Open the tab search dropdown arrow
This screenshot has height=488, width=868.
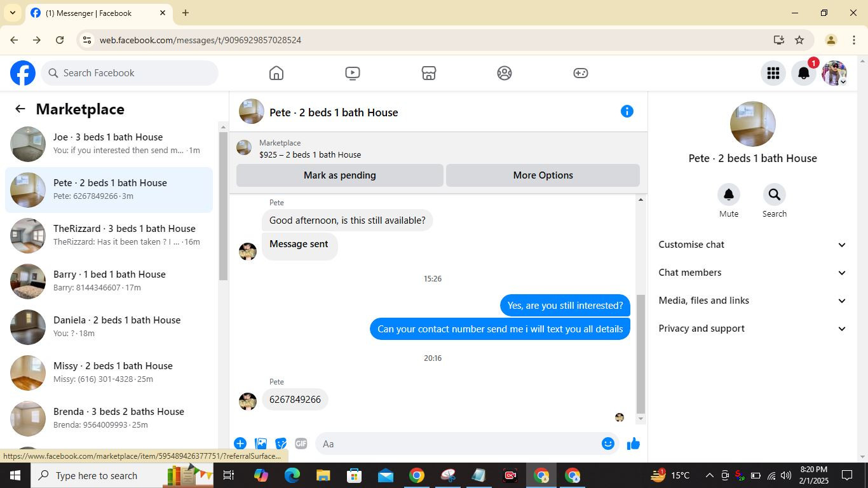click(12, 13)
